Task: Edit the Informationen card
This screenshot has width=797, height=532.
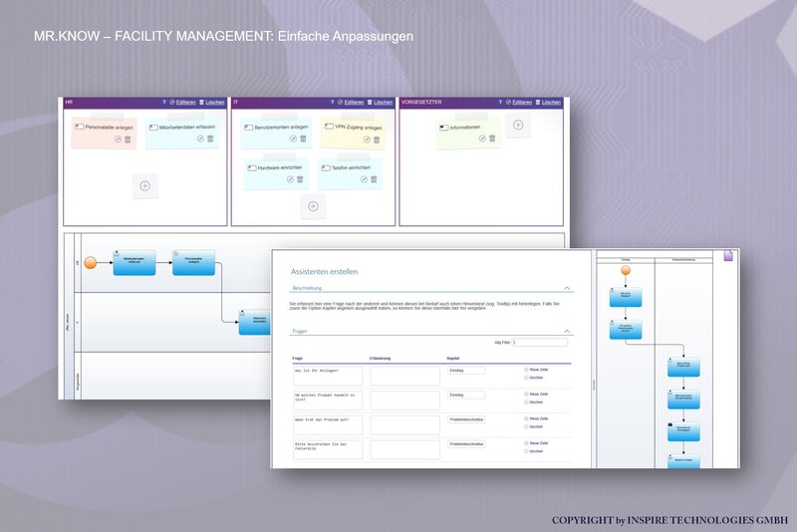Action: click(x=482, y=138)
